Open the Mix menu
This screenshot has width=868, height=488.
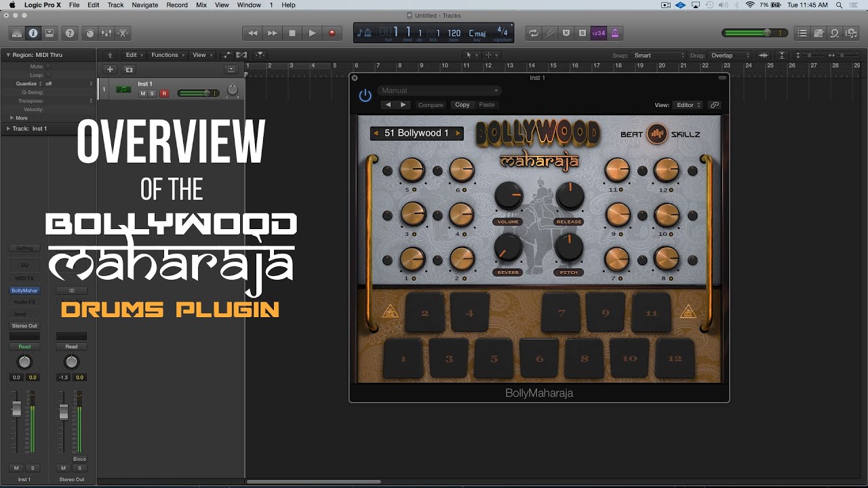click(x=201, y=5)
